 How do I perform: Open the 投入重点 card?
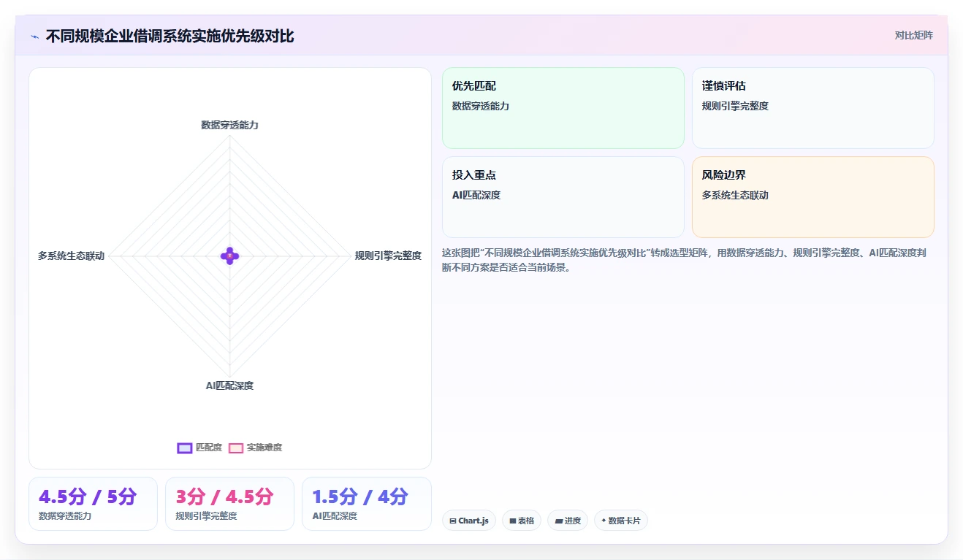[x=563, y=197]
